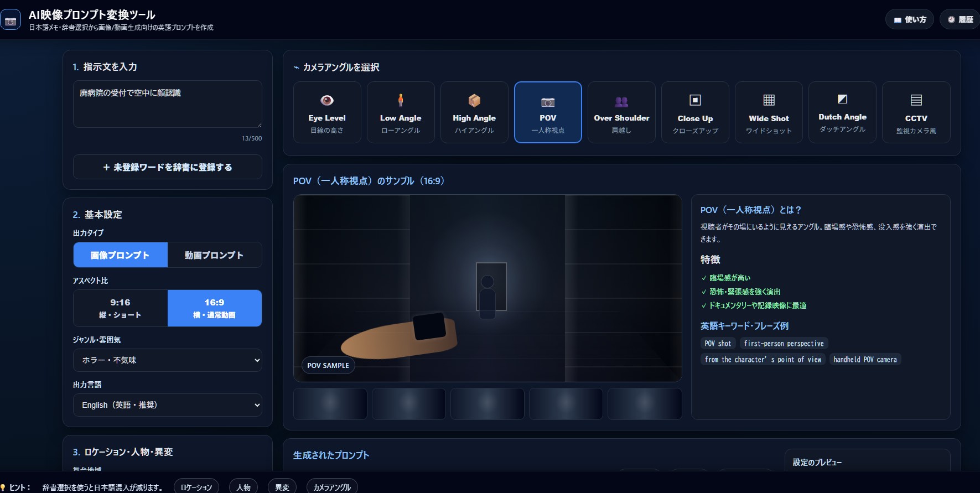Viewport: 980px width, 493px height.
Task: Select the High Angle box icon
Action: pos(474,100)
